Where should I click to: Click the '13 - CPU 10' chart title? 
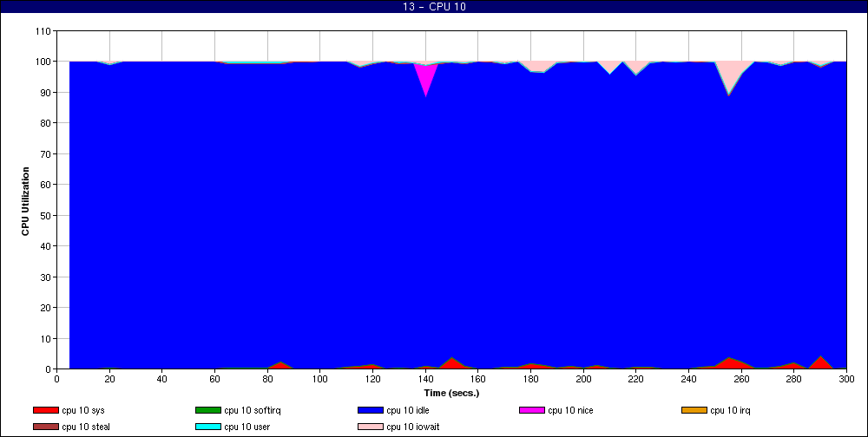click(x=434, y=7)
